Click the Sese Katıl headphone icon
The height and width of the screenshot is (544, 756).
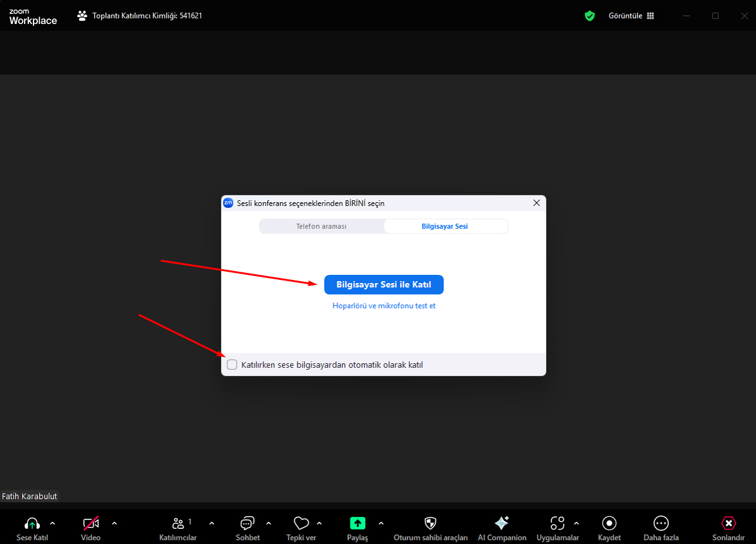[x=32, y=523]
